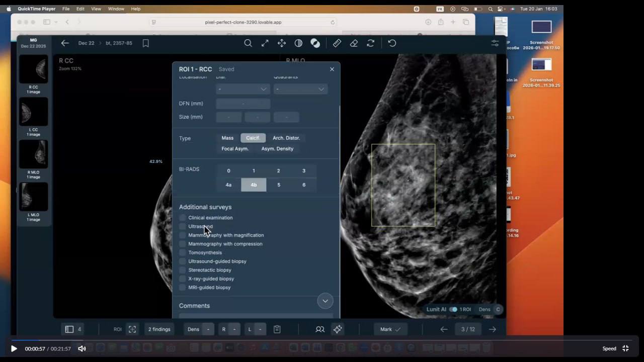Viewport: 644px width, 362px height.
Task: Open the Window menu in menu bar
Action: [x=116, y=9]
